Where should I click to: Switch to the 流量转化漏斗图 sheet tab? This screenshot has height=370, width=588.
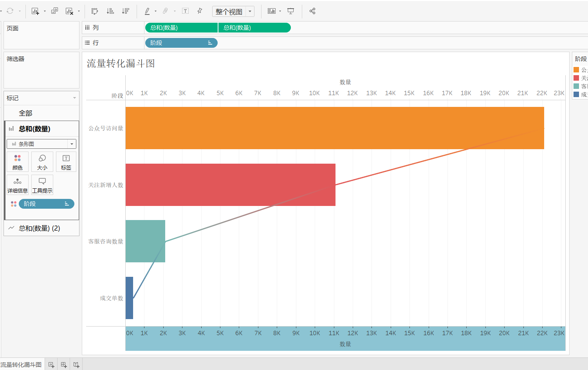click(x=21, y=365)
